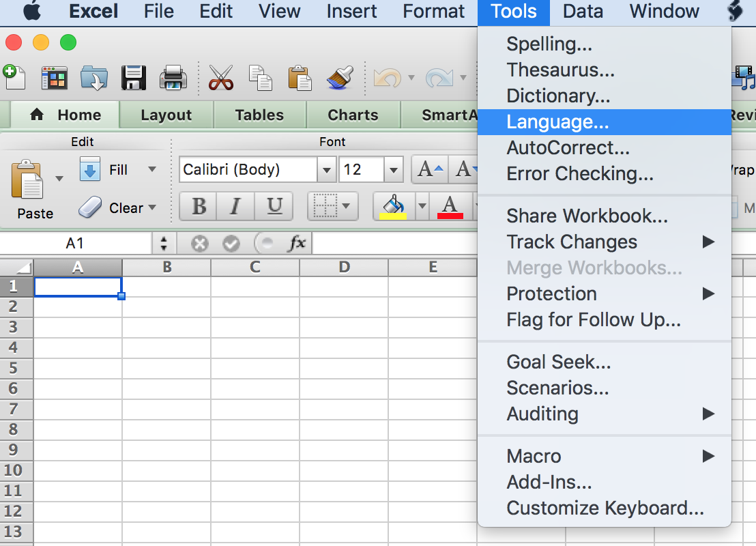Cancel entry with the formula bar X icon
Viewport: 756px width, 546px height.
[199, 244]
